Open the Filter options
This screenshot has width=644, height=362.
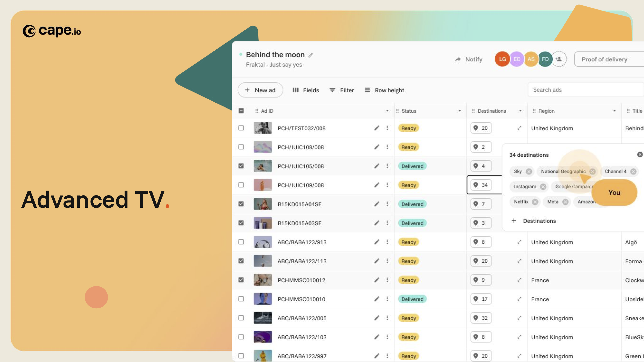pos(342,90)
